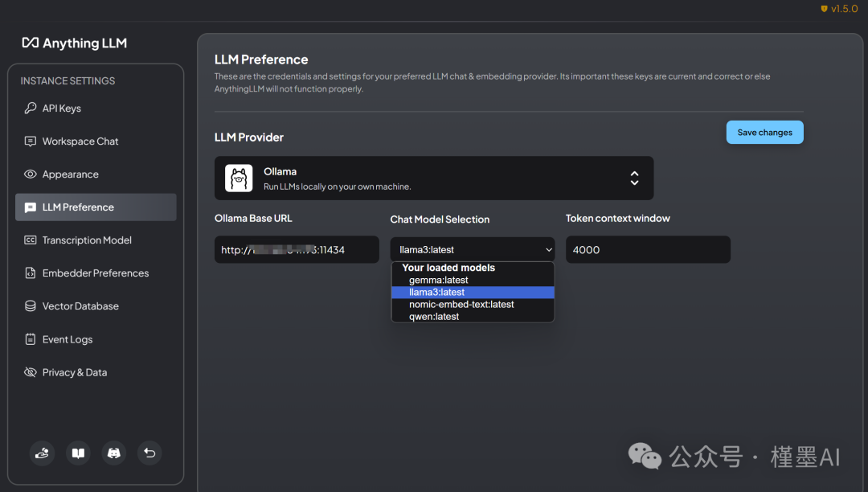Click the Privacy & Data crossed-eye icon
This screenshot has height=492, width=868.
[x=31, y=372]
